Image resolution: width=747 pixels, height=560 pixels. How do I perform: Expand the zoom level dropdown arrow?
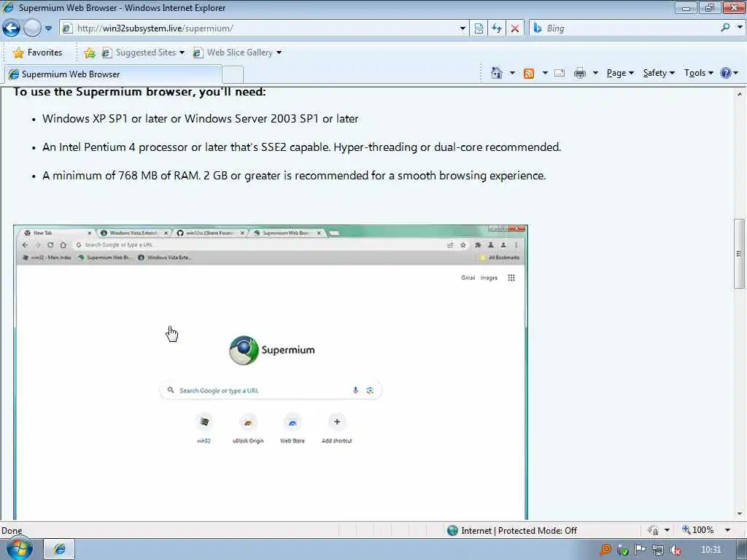727,530
